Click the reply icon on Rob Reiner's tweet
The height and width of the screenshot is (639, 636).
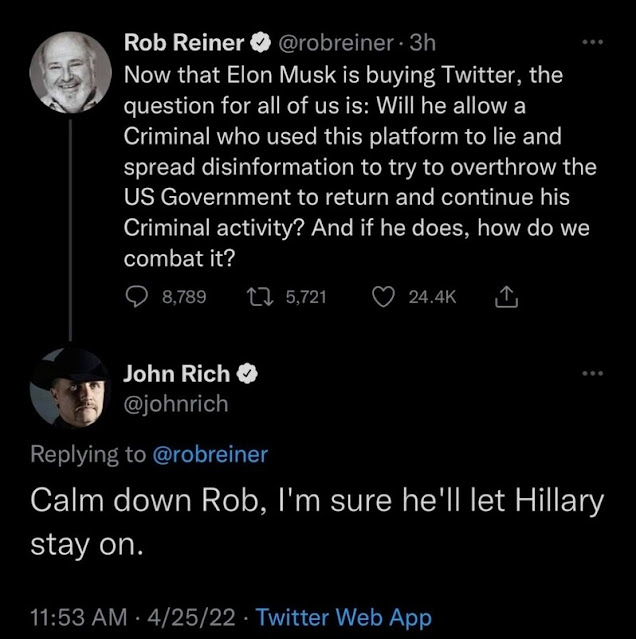(135, 297)
